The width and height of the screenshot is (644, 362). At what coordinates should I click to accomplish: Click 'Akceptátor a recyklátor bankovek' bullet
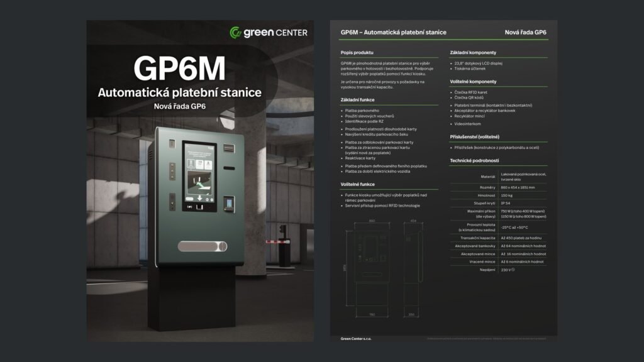[485, 111]
